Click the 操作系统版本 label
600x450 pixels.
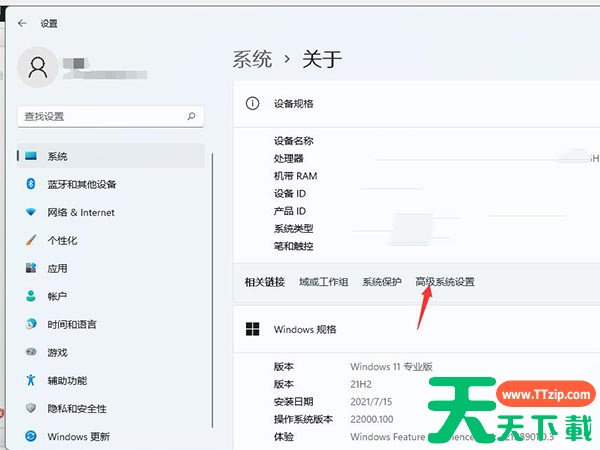(x=303, y=419)
